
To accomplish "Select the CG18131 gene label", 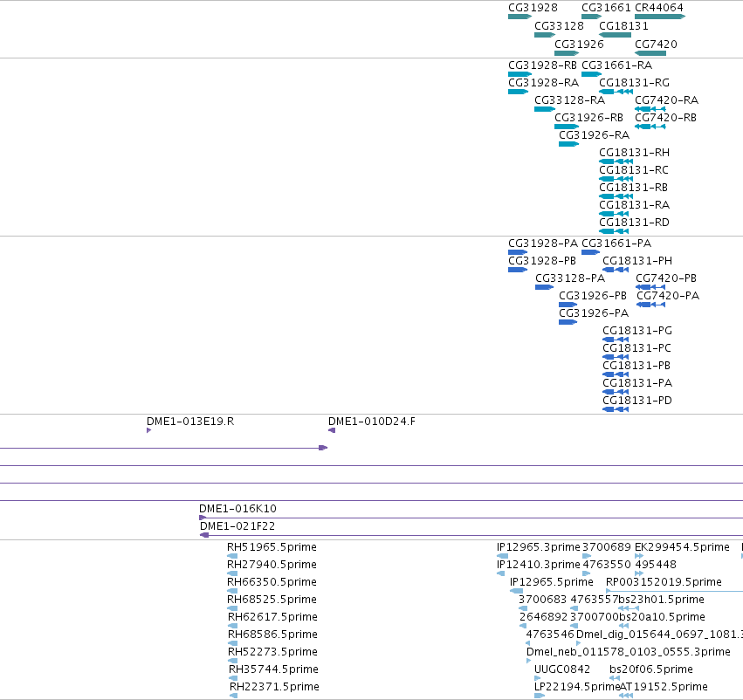I will point(623,25).
